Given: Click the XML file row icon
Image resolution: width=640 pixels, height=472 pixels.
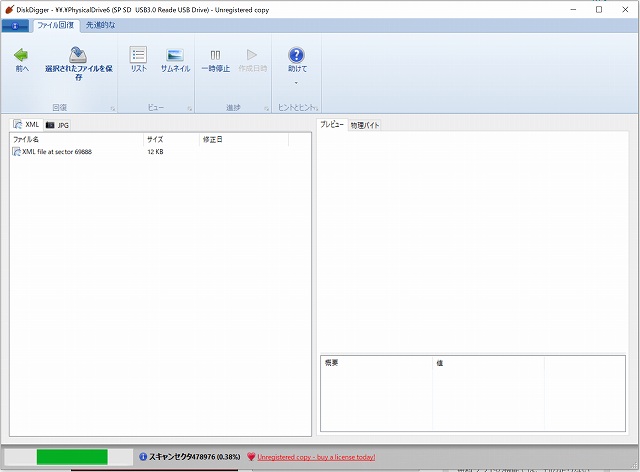Looking at the screenshot, I should [16, 151].
